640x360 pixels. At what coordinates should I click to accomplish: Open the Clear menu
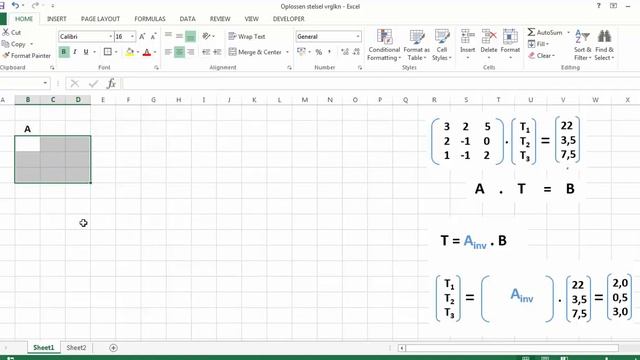[541, 56]
